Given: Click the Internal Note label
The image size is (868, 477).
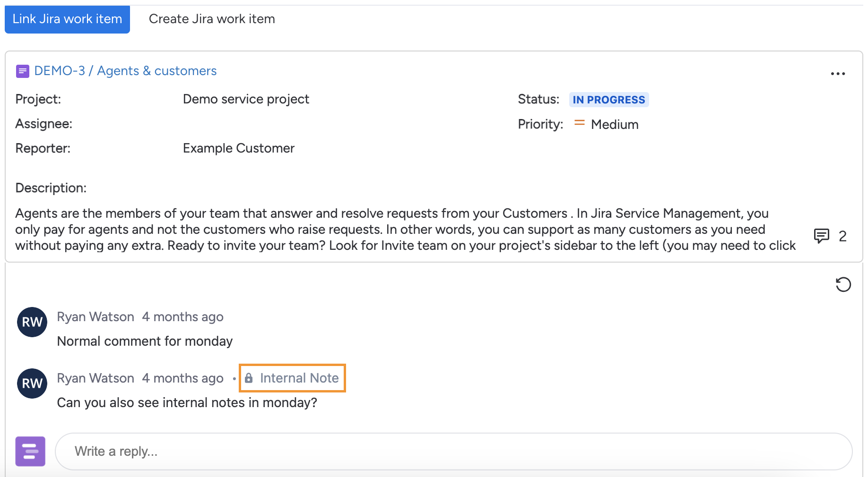Looking at the screenshot, I should [299, 378].
